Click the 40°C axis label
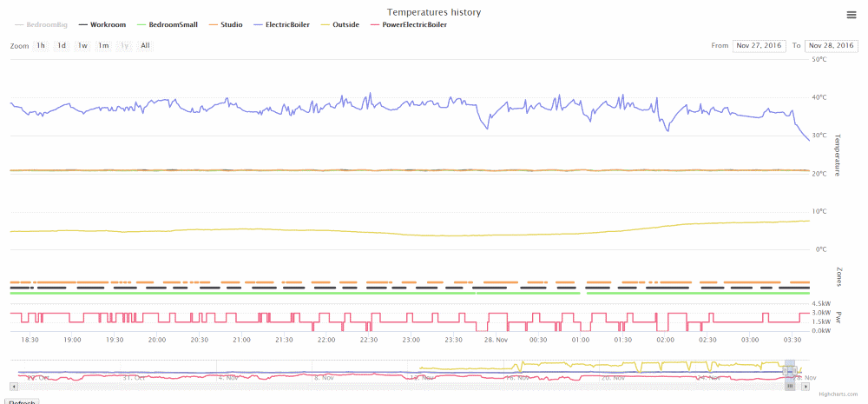The image size is (868, 404). click(819, 97)
